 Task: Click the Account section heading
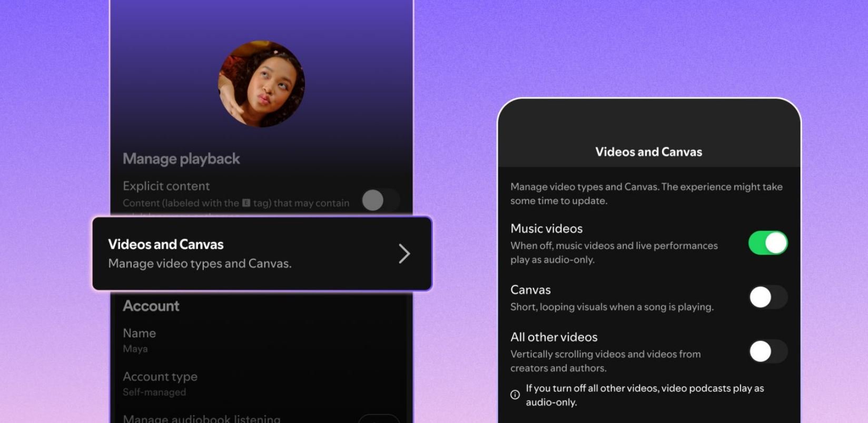151,306
